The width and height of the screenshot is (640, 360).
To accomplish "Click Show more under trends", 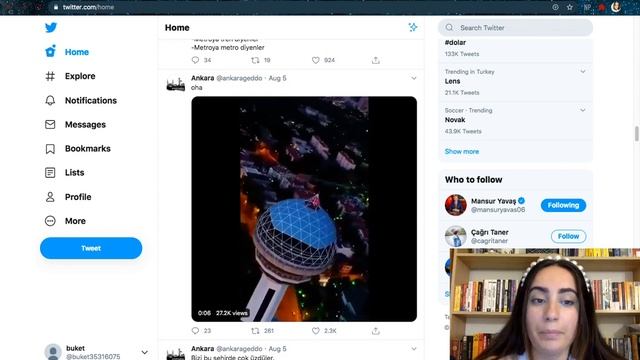I will pos(462,151).
